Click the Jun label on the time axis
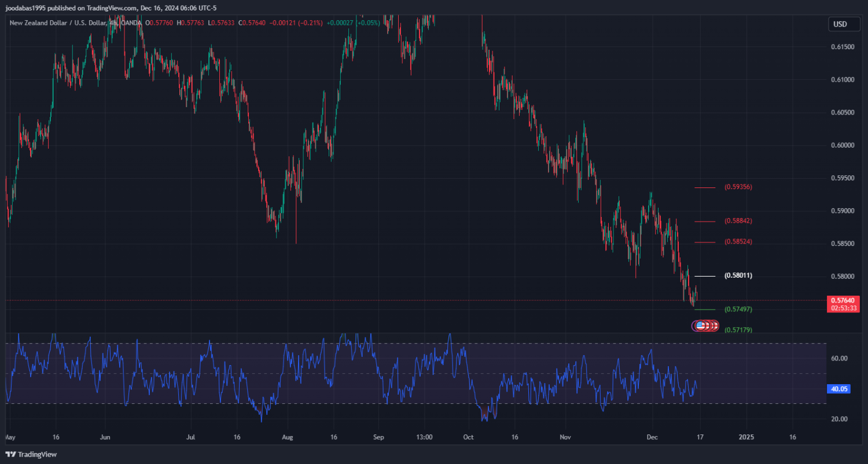 tap(105, 437)
